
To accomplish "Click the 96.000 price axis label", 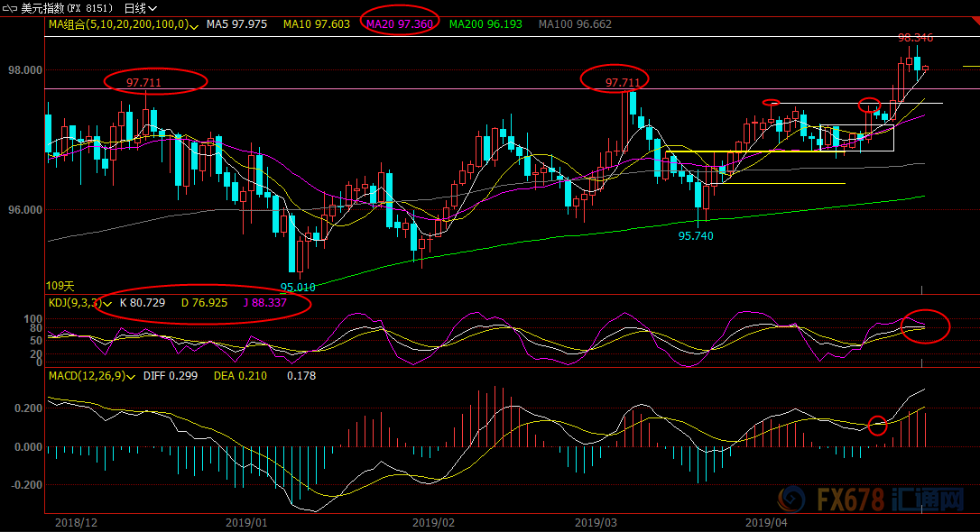I will point(25,210).
